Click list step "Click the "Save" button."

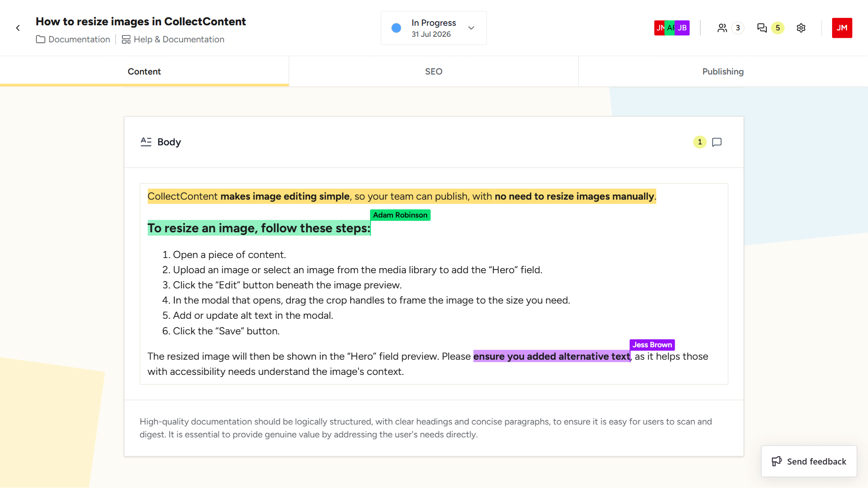[x=226, y=331]
